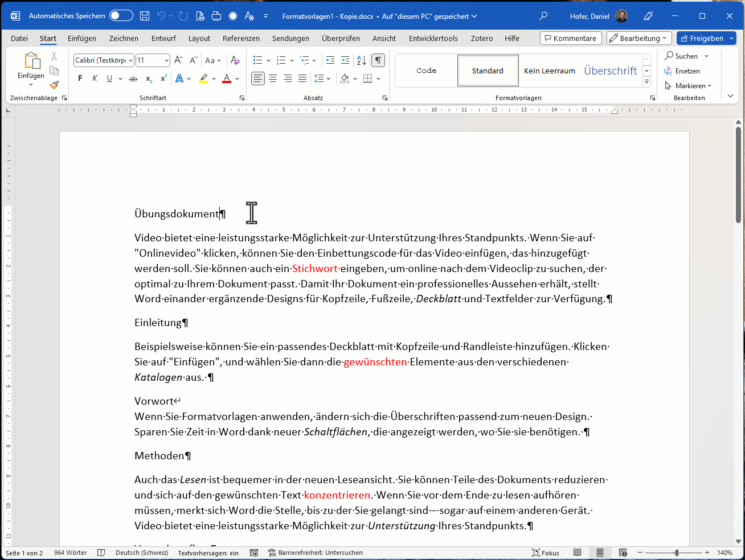Click the zoom slider in status bar

pos(676,553)
